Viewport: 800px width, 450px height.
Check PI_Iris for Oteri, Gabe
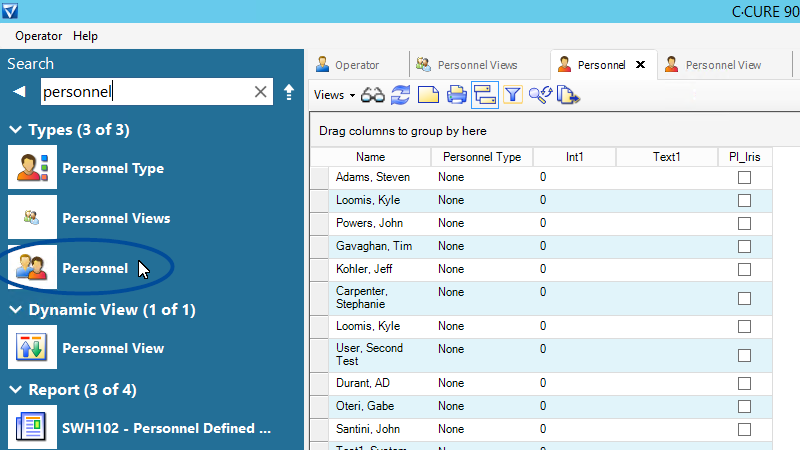tap(744, 407)
